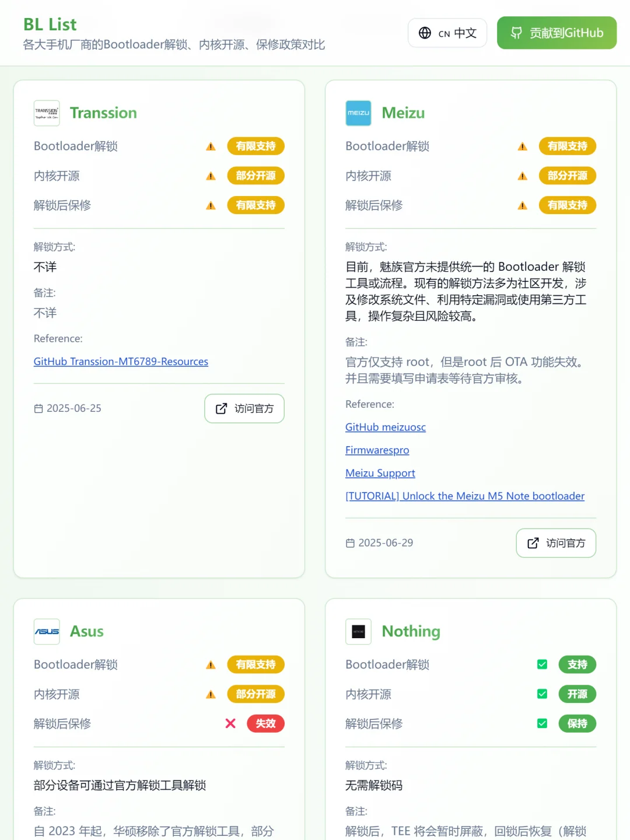Open the Firmwarespro link
This screenshot has height=840, width=630.
click(377, 450)
